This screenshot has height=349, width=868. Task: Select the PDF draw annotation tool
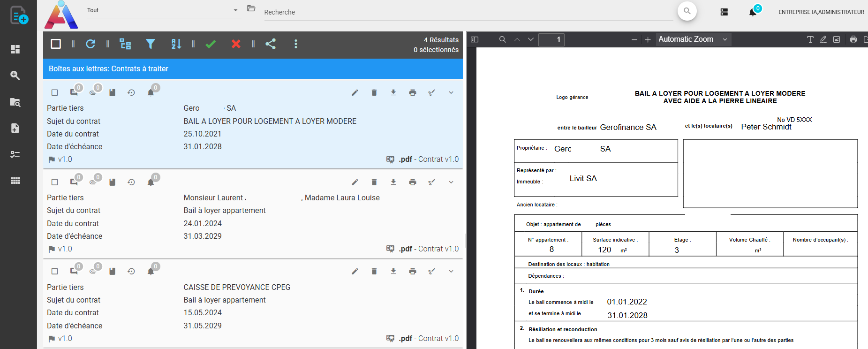click(x=823, y=40)
